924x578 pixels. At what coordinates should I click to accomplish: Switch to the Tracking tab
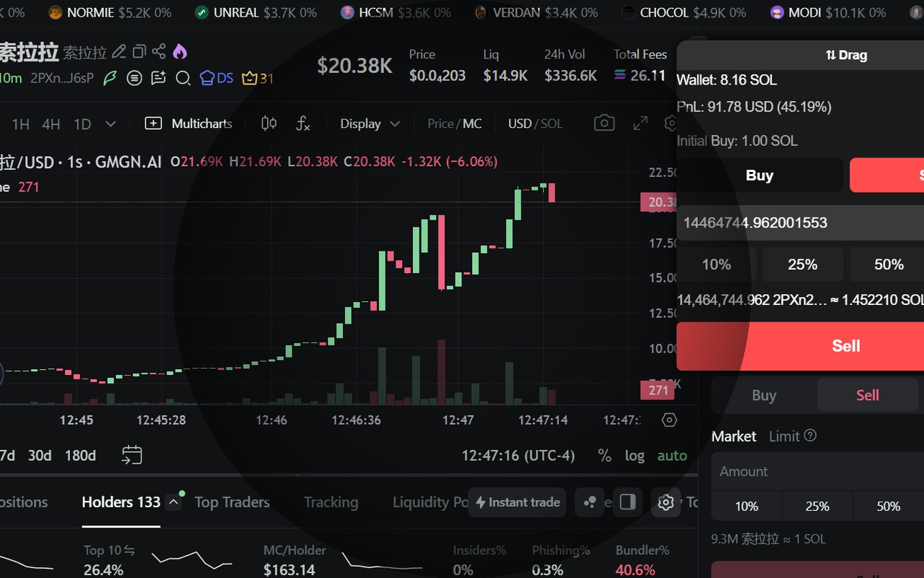click(x=331, y=502)
